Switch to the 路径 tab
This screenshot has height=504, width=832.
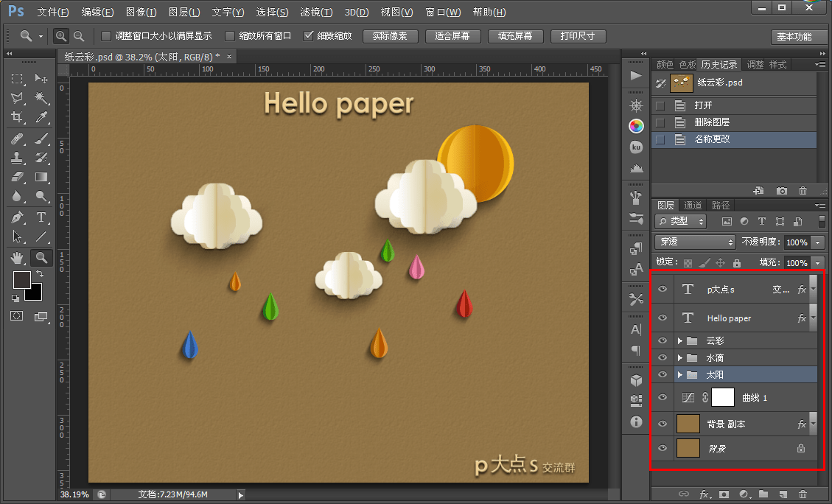coord(720,206)
